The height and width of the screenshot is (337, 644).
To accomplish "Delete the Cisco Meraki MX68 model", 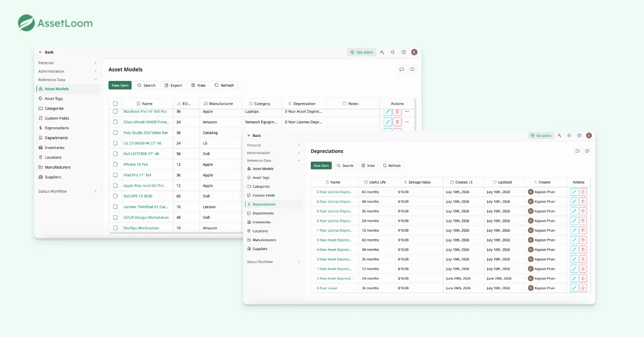I will coord(398,122).
